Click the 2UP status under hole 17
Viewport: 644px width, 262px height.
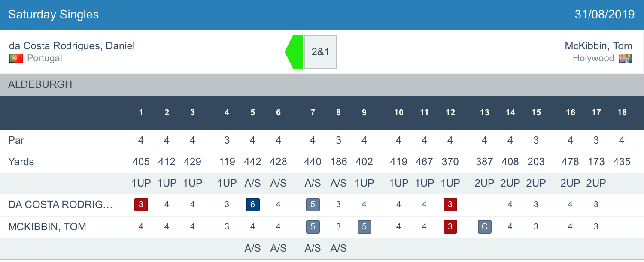596,183
